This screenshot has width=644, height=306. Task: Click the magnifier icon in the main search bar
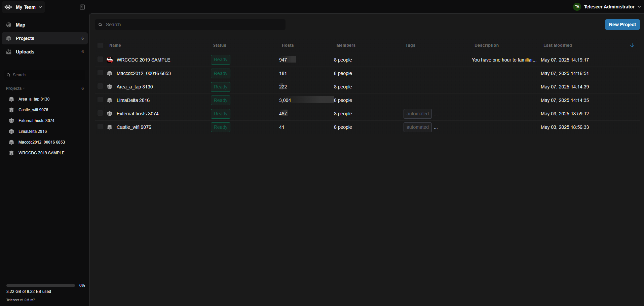click(x=100, y=25)
